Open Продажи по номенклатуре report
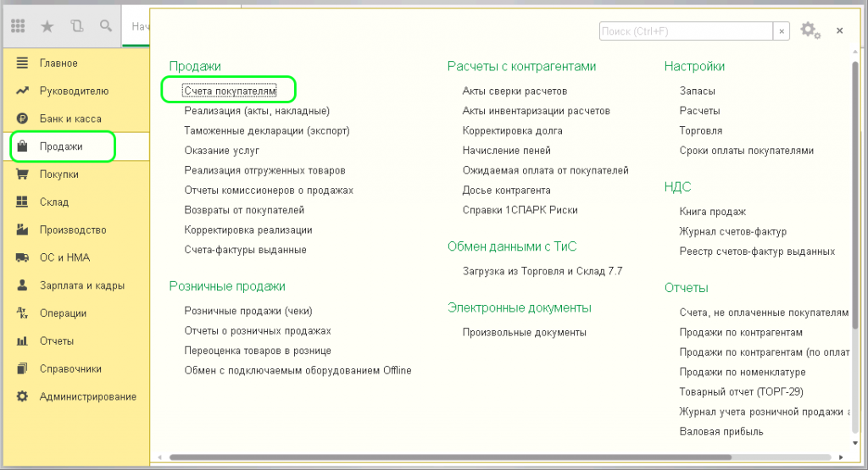The height and width of the screenshot is (470, 868). [743, 372]
